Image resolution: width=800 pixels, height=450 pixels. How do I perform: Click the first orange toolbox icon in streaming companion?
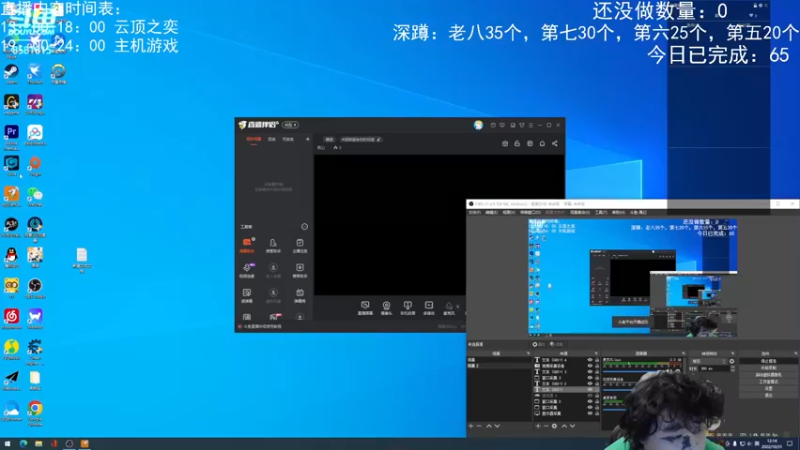click(247, 242)
